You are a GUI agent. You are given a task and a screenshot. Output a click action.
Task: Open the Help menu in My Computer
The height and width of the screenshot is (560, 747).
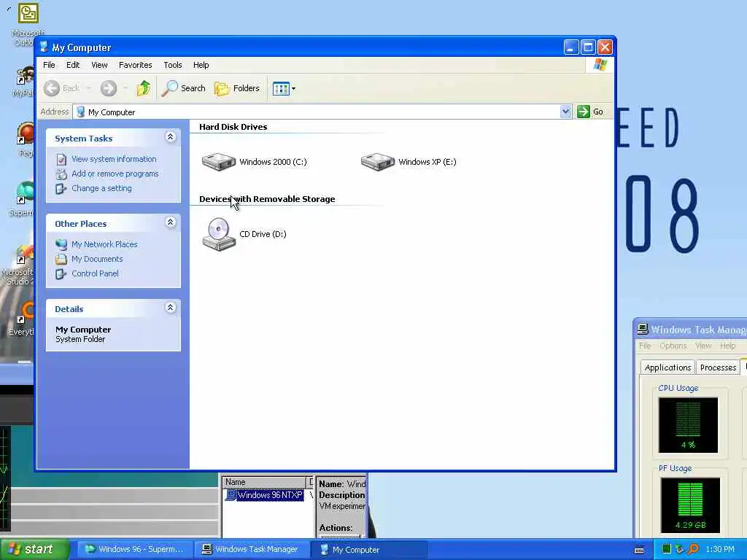pos(201,65)
